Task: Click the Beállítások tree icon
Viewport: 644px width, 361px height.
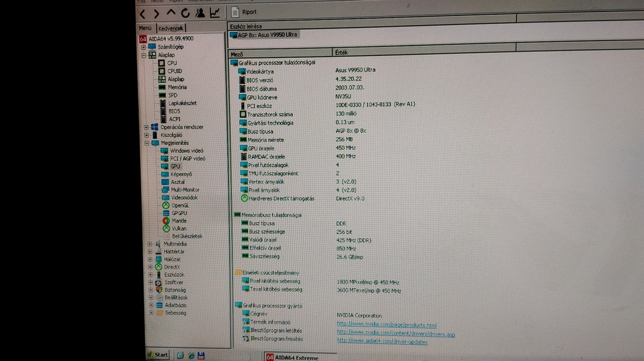Action: 159,298
